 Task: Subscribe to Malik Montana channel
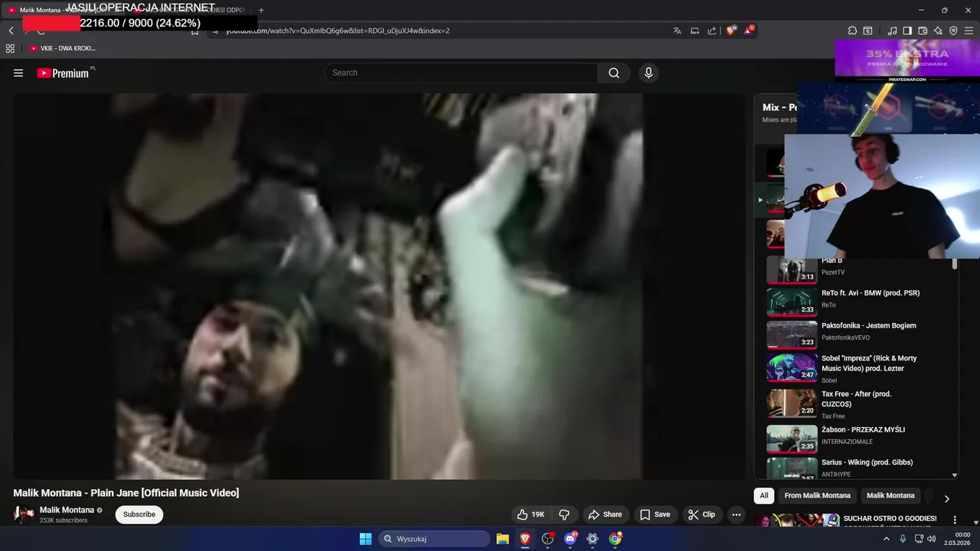coord(139,514)
